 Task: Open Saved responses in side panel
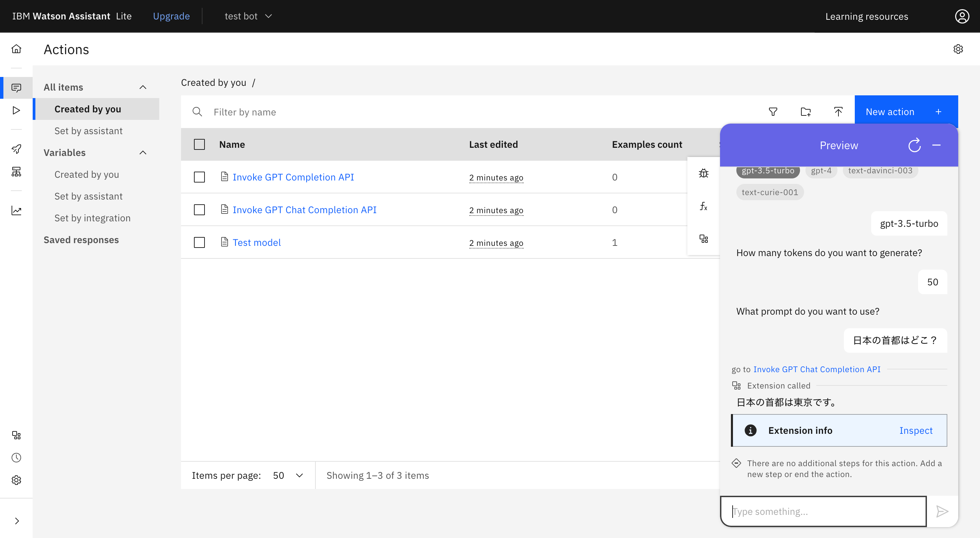(x=81, y=240)
